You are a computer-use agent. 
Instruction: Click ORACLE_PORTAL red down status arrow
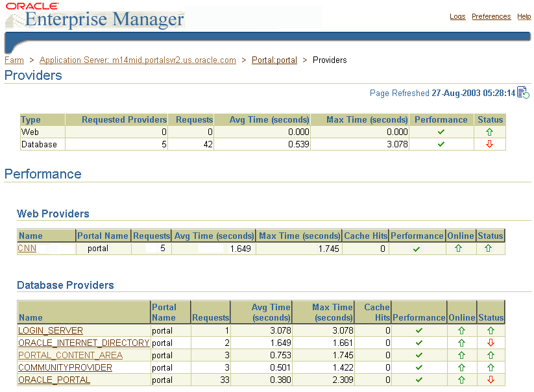(491, 380)
